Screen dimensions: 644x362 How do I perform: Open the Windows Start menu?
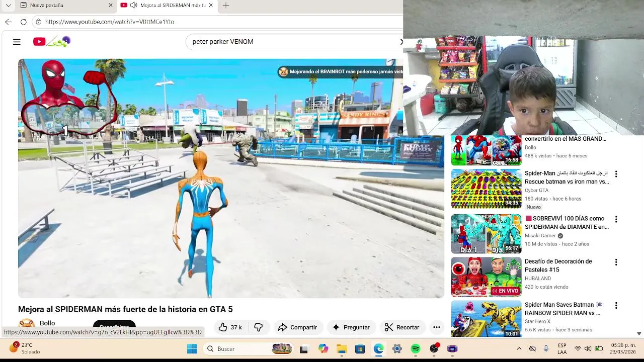(x=192, y=349)
